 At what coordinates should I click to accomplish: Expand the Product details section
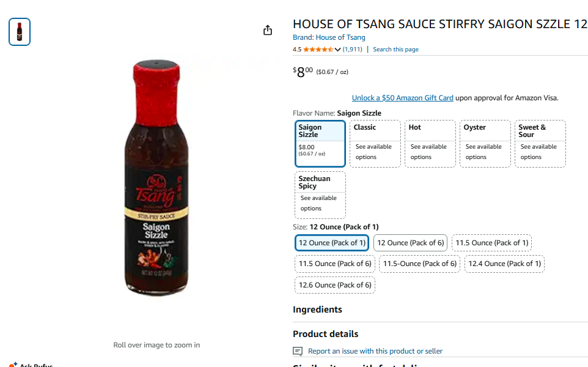[325, 334]
